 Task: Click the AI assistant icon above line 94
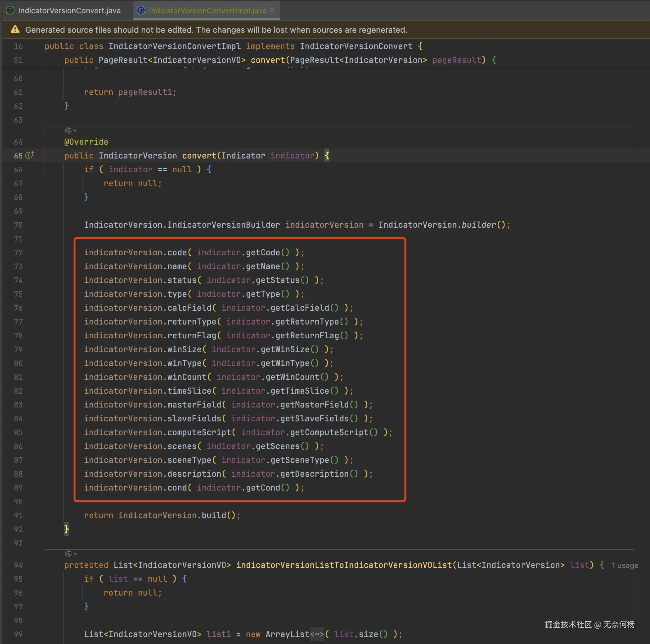point(68,553)
